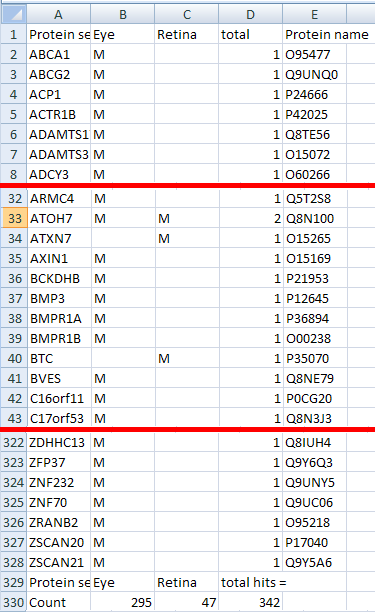Screen dimensions: 375x614
Task: Click the Select All corner triangle
Action: pos(13,14)
